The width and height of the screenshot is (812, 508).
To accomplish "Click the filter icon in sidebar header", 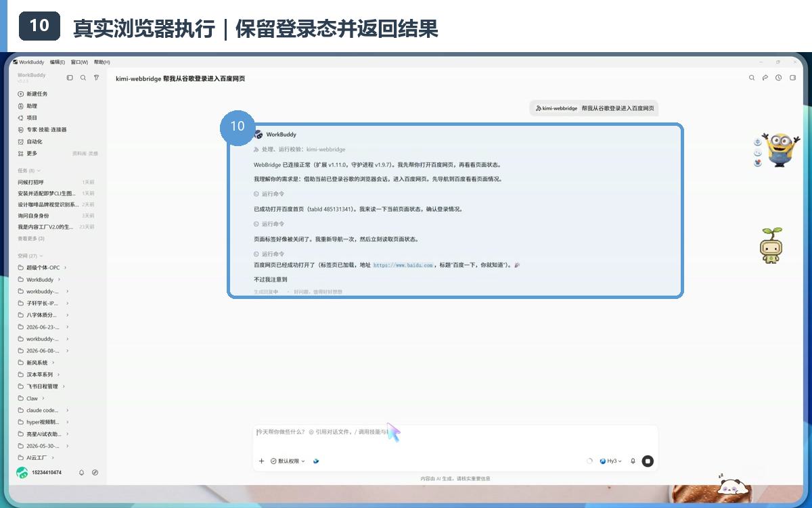I will coord(97,78).
